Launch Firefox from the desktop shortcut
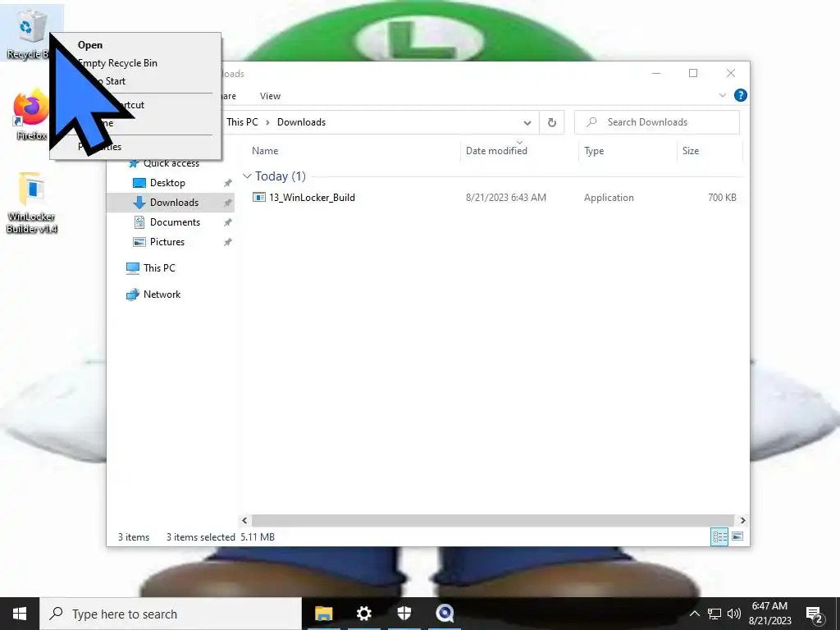Screen dimensions: 840x630 click(30, 115)
